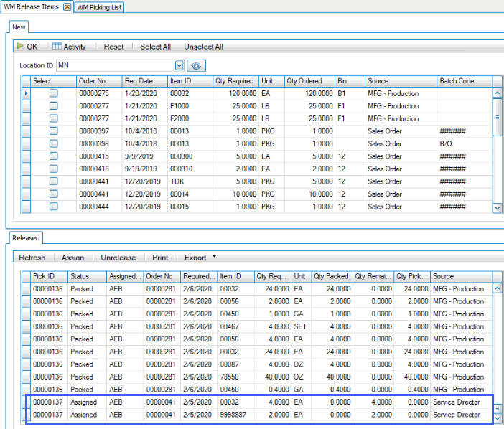Switch to WM Picking List tab

click(x=100, y=7)
